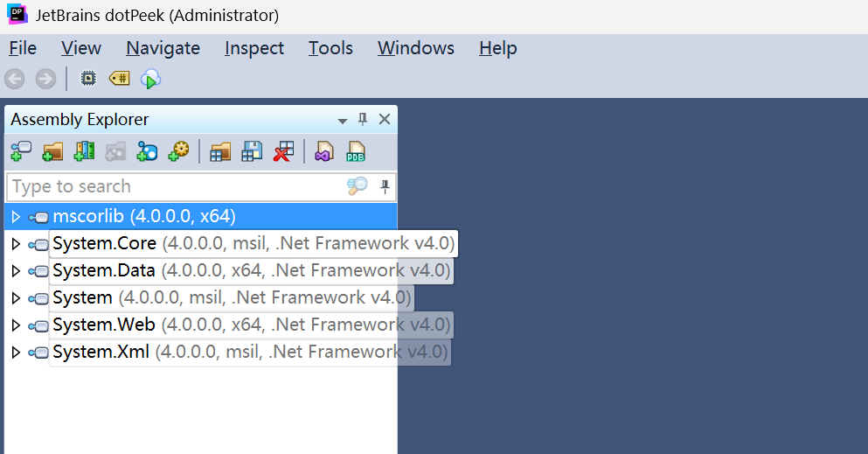Click Explore Folder icon with green plus
The width and height of the screenshot is (868, 454).
click(x=52, y=151)
